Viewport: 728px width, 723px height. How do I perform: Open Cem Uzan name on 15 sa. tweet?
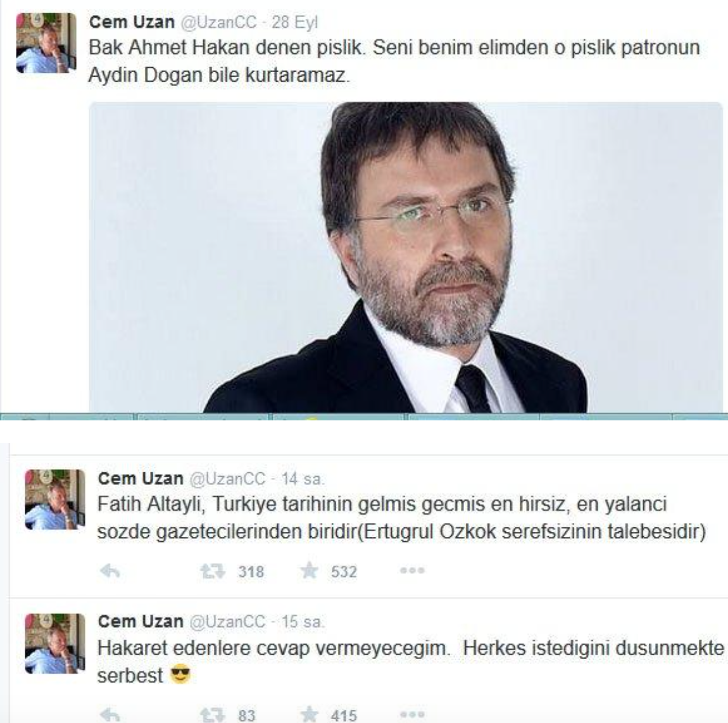[141, 621]
